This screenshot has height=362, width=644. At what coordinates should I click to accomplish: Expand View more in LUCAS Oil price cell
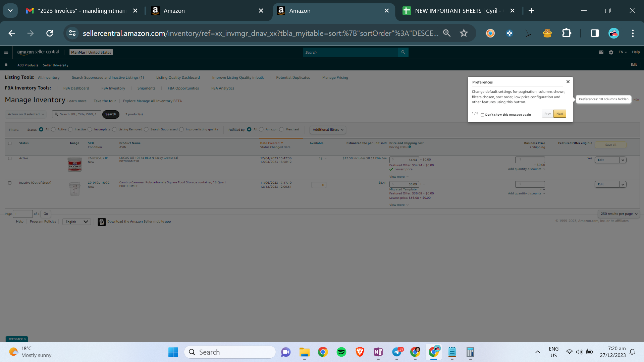click(x=399, y=177)
